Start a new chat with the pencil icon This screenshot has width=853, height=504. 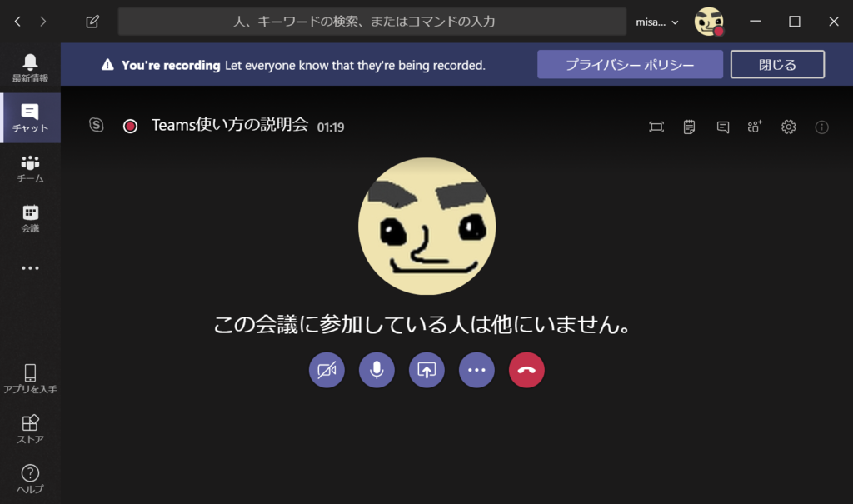[x=92, y=21]
